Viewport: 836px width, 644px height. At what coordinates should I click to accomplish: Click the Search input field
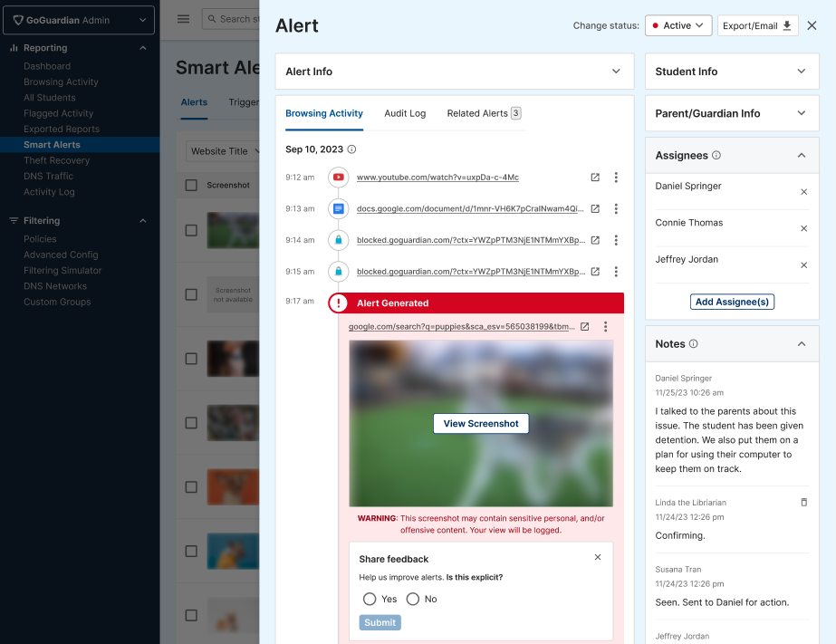click(x=233, y=19)
